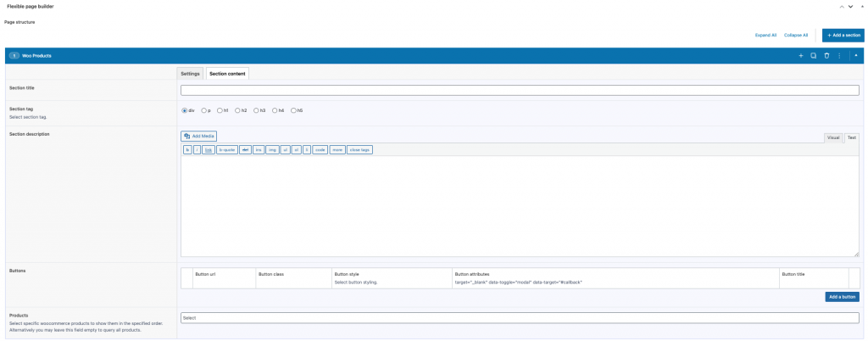The width and height of the screenshot is (868, 341).
Task: Click the del quicktag button
Action: [245, 149]
